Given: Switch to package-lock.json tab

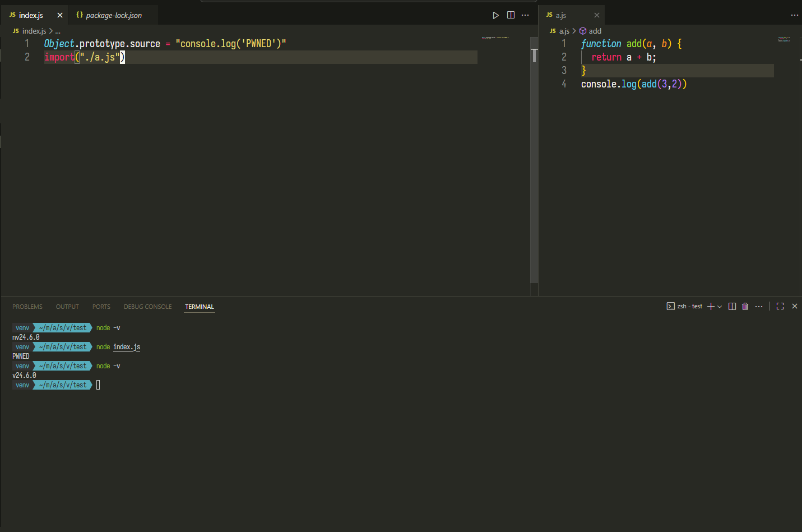Looking at the screenshot, I should (x=113, y=15).
